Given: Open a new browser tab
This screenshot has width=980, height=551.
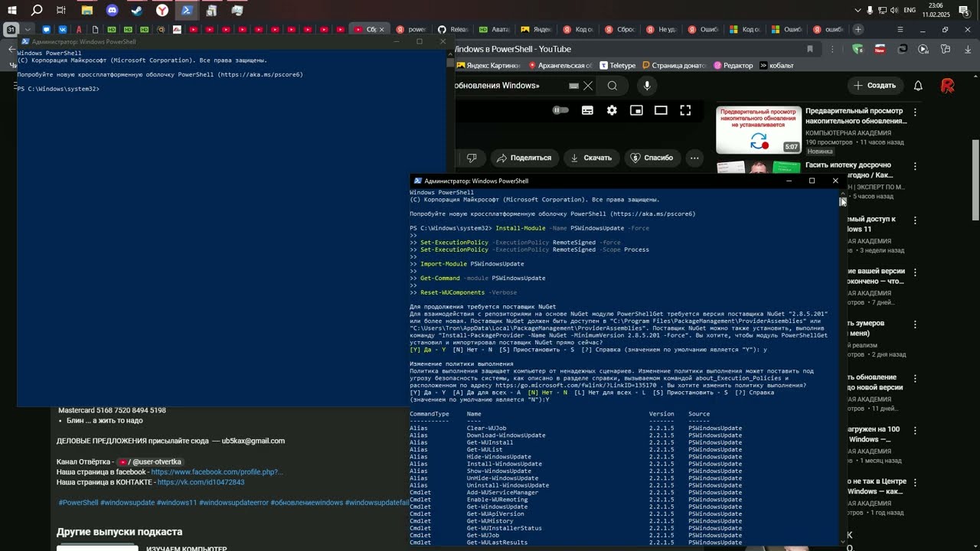Looking at the screenshot, I should (858, 29).
